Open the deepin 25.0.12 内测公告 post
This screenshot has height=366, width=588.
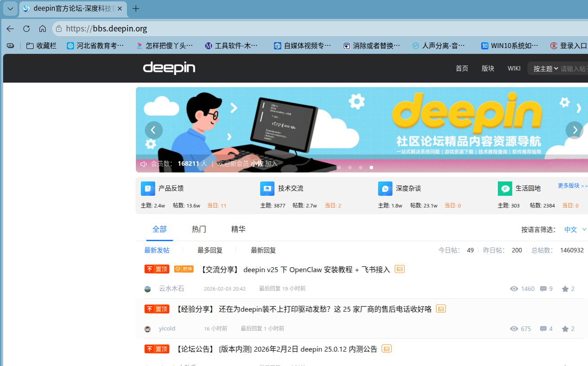click(276, 349)
